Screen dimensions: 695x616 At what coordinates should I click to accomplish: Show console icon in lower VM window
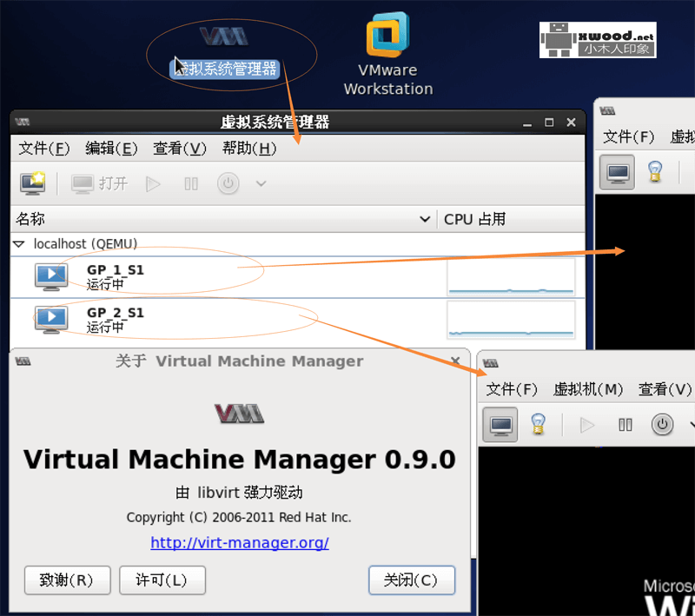coord(500,425)
